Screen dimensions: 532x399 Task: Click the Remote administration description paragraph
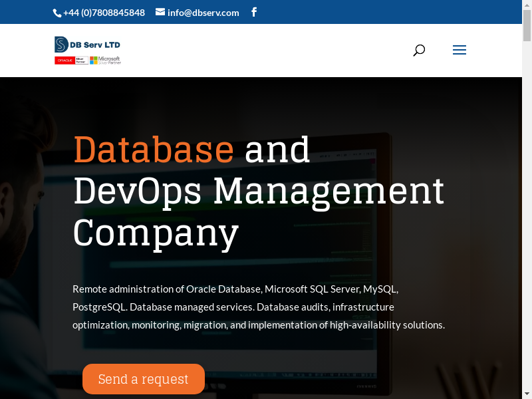[258, 307]
